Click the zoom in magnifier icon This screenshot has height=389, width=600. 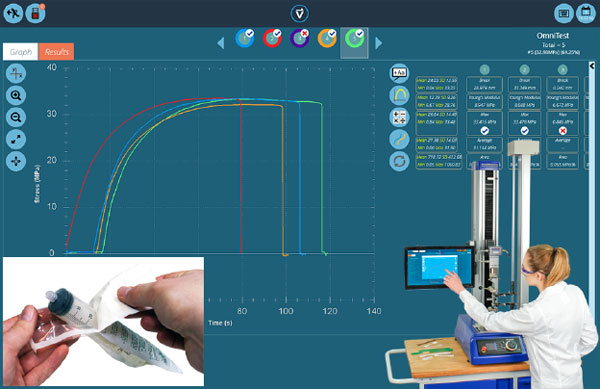click(x=16, y=95)
